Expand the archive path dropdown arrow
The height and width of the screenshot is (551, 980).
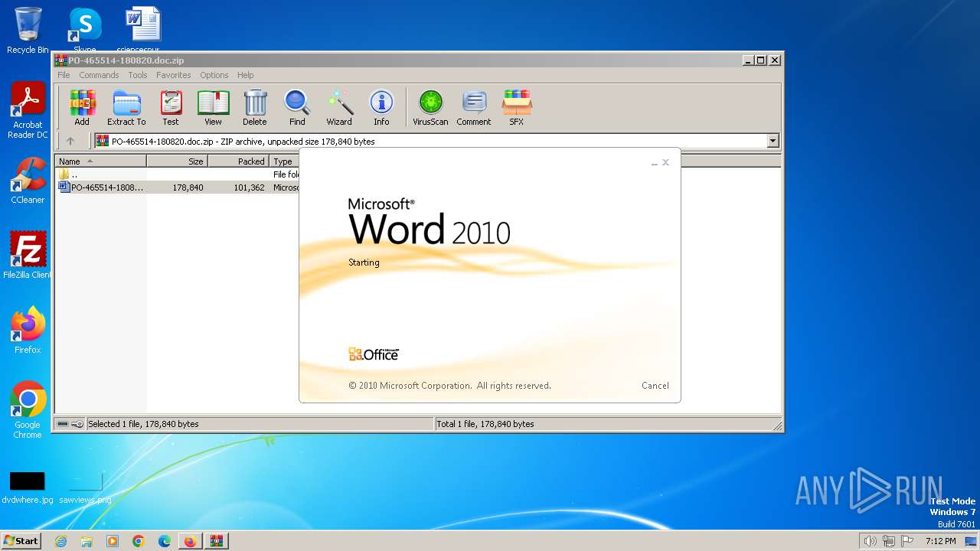pos(773,141)
